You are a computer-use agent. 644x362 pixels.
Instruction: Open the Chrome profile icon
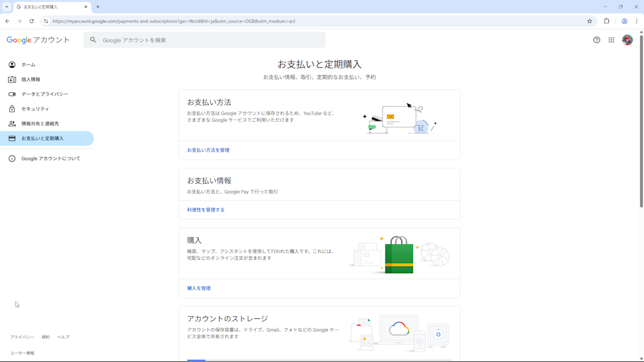(x=624, y=21)
